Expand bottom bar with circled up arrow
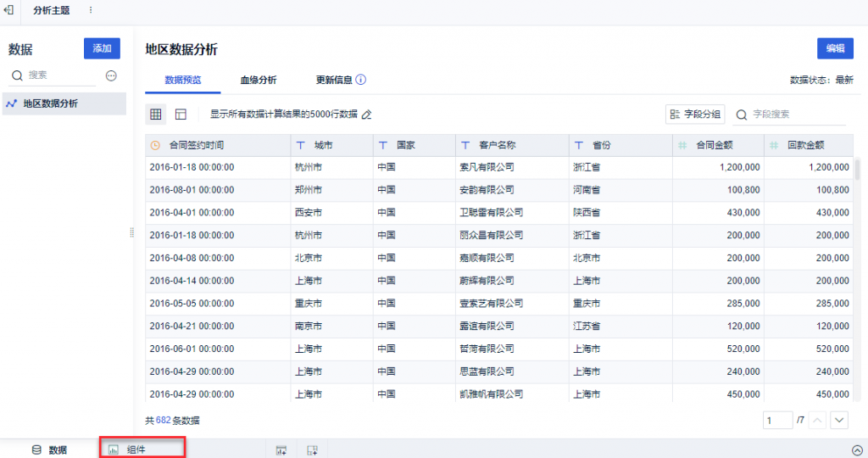The image size is (868, 458). (x=857, y=450)
